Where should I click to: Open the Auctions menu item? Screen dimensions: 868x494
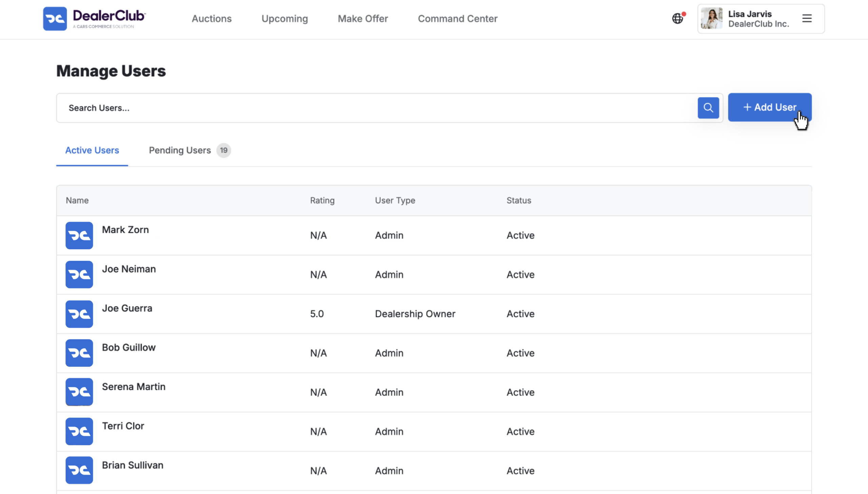212,19
